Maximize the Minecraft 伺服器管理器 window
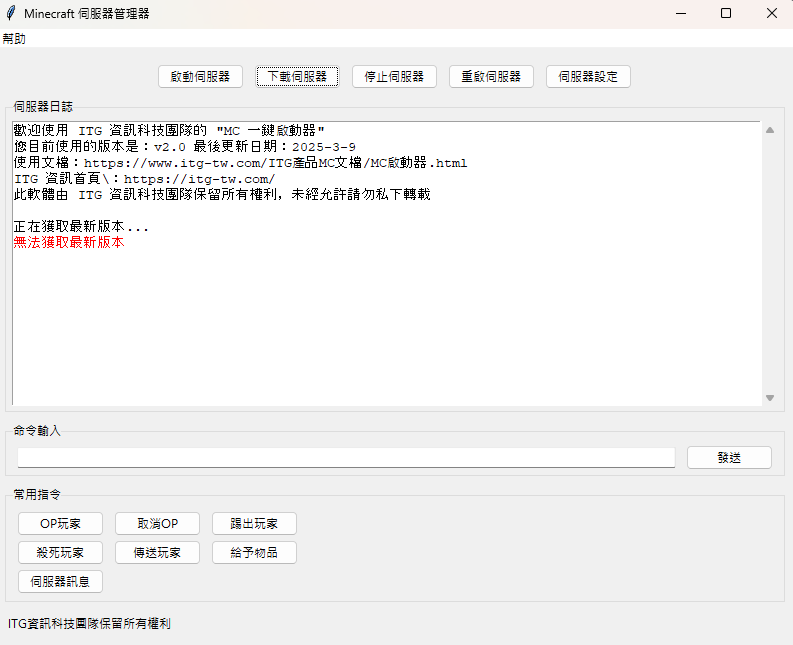This screenshot has width=793, height=645. pos(726,13)
